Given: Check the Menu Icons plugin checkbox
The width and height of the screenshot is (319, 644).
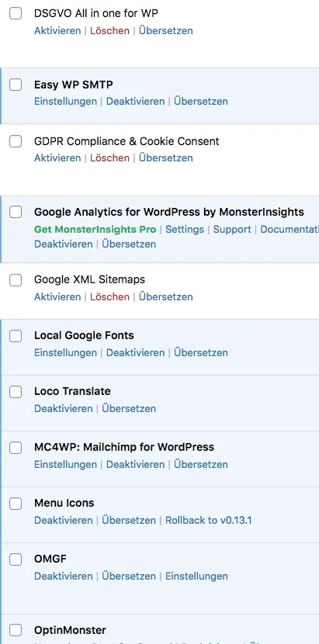Looking at the screenshot, I should 16,504.
